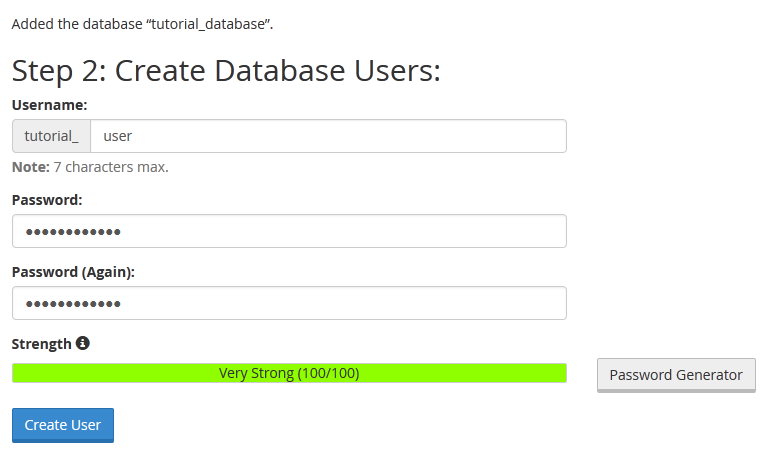The width and height of the screenshot is (769, 460).
Task: Click the 'Password:' label
Action: (47, 200)
